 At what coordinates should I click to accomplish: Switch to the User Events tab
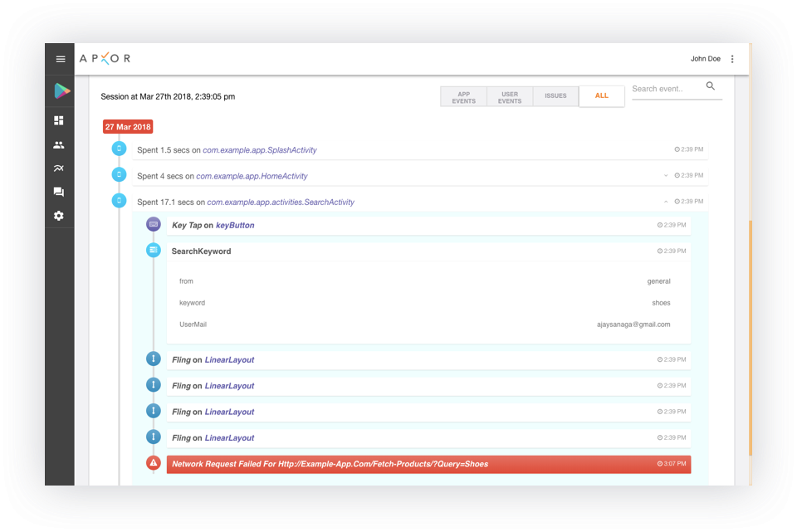510,97
